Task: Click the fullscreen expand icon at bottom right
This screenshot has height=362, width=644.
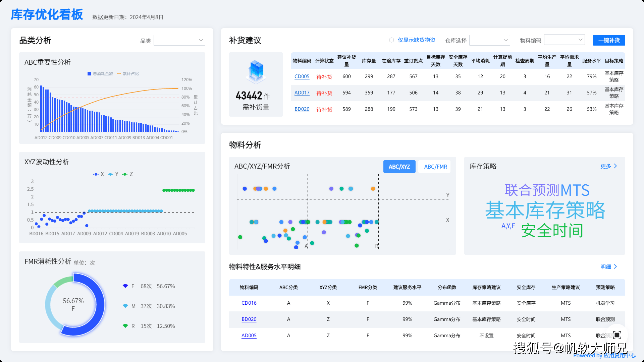Action: click(618, 335)
